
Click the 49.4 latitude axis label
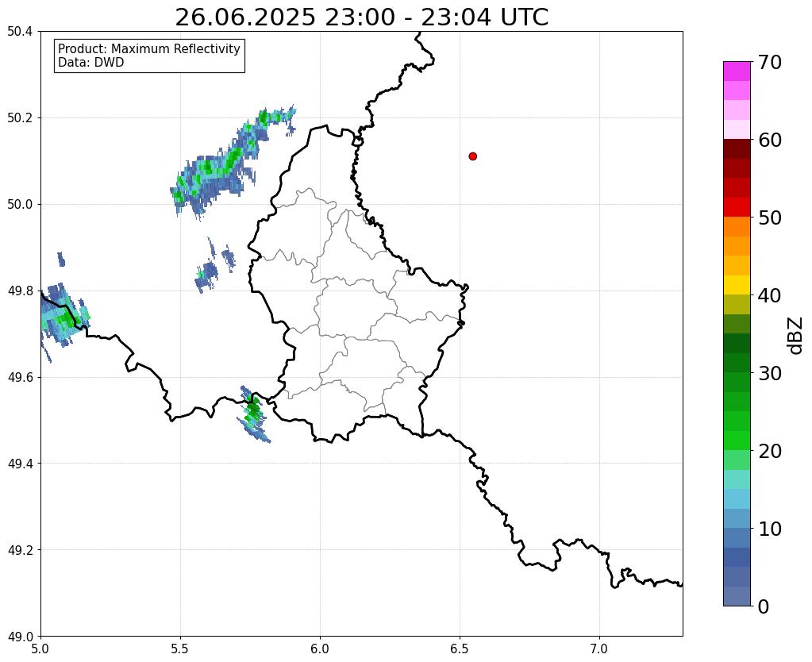20,463
